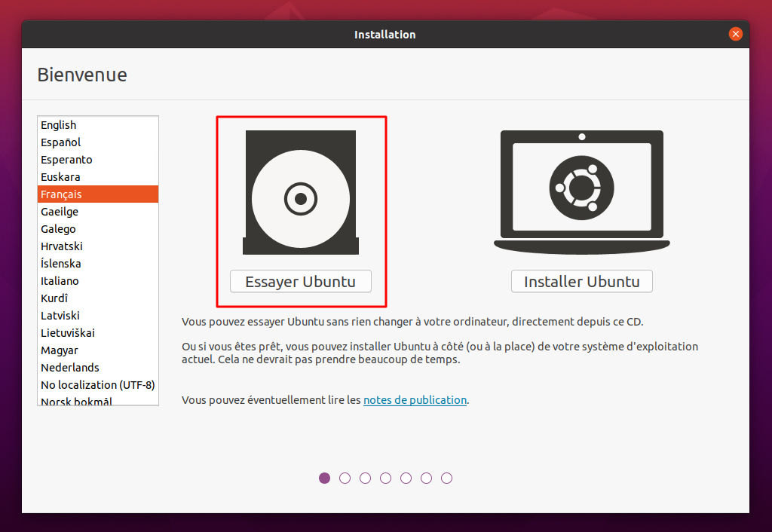Choose Italiano in the list
Viewport: 772px width, 532px height.
tap(98, 281)
